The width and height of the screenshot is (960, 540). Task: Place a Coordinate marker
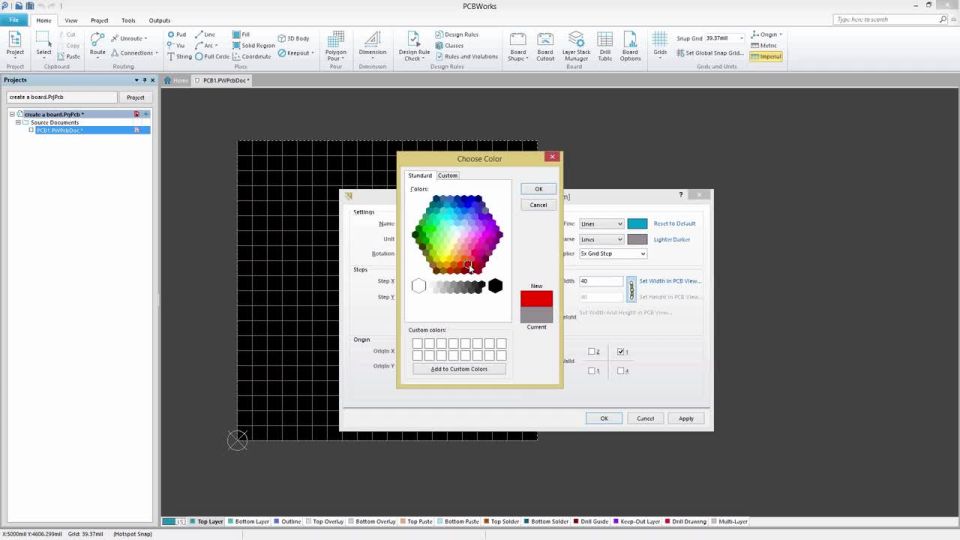point(252,56)
